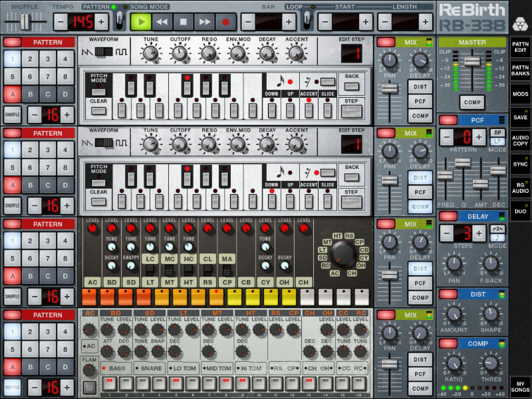
Task: Click the DIST Amount knob
Action: point(454,314)
